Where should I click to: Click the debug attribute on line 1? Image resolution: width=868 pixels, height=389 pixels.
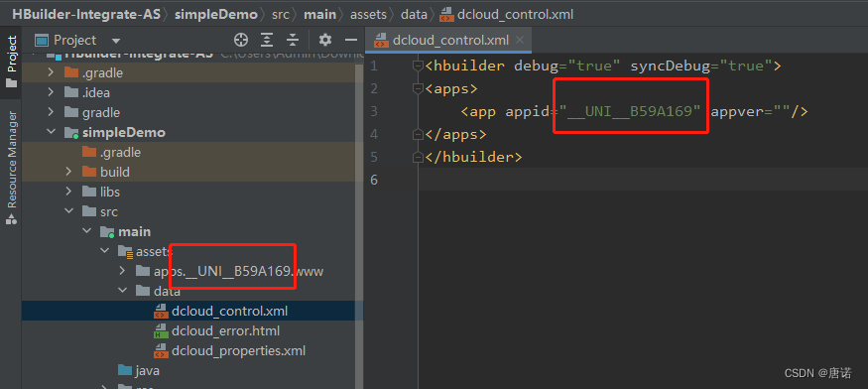point(536,65)
